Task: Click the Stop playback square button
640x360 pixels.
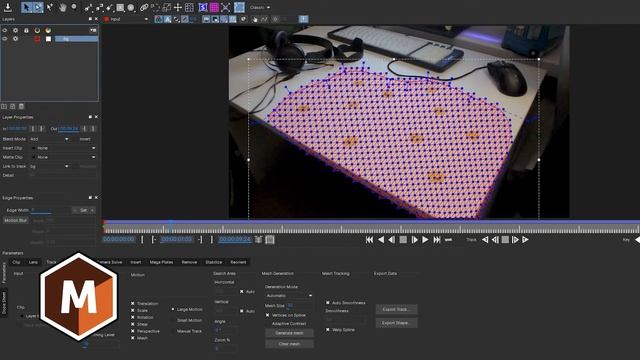Action: pyautogui.click(x=403, y=240)
